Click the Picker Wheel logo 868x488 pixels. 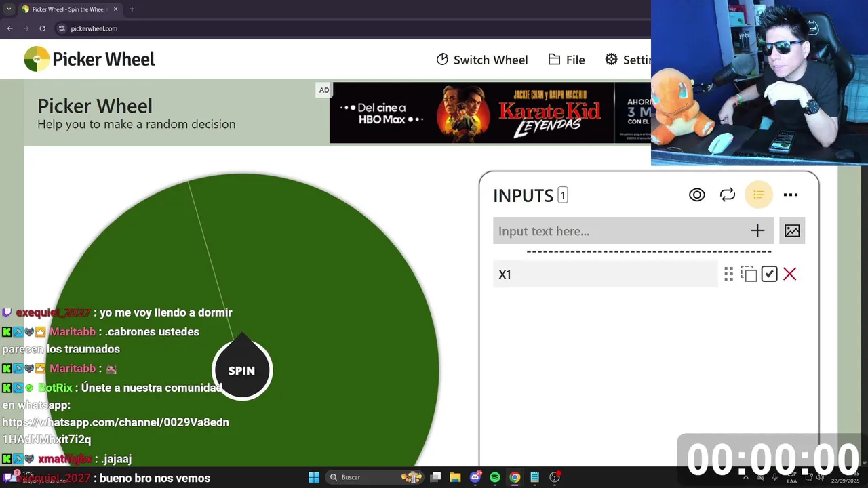coord(90,59)
